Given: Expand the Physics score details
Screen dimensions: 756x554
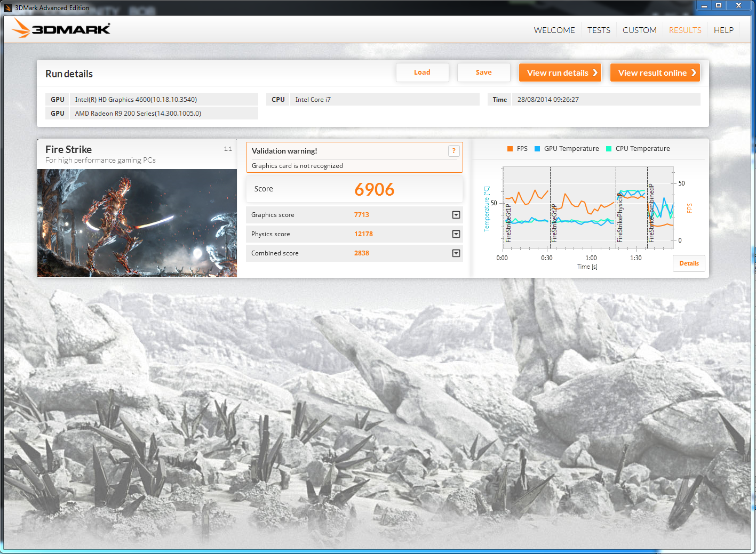Looking at the screenshot, I should coord(456,234).
